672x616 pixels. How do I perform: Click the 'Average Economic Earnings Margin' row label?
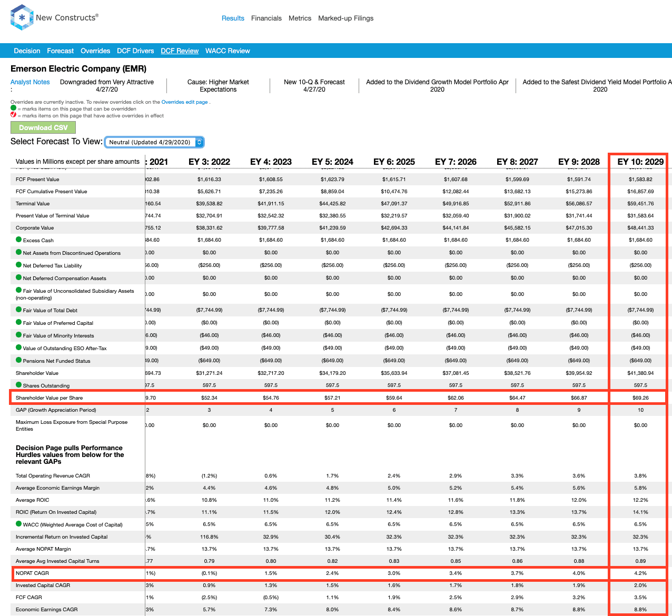click(57, 488)
